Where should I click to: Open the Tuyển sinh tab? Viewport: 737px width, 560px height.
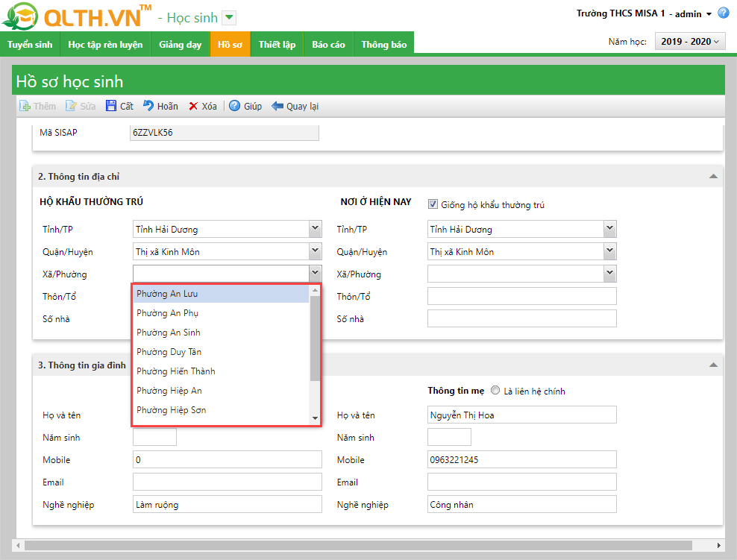(x=30, y=44)
